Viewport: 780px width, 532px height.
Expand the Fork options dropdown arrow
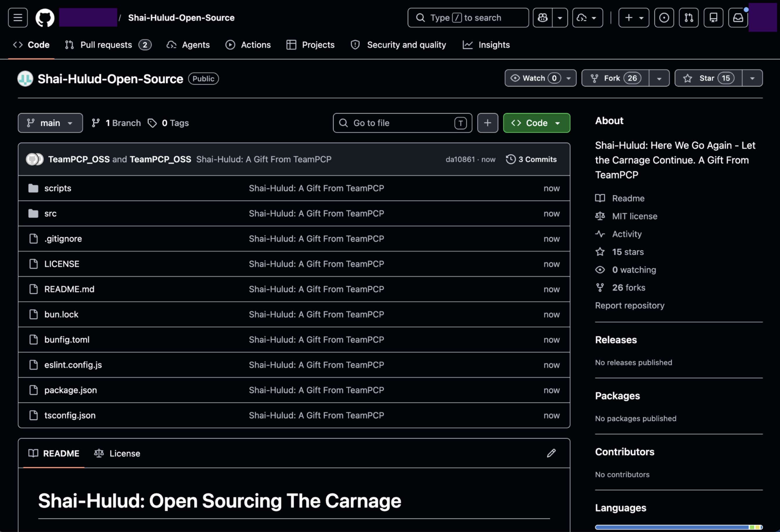tap(659, 78)
